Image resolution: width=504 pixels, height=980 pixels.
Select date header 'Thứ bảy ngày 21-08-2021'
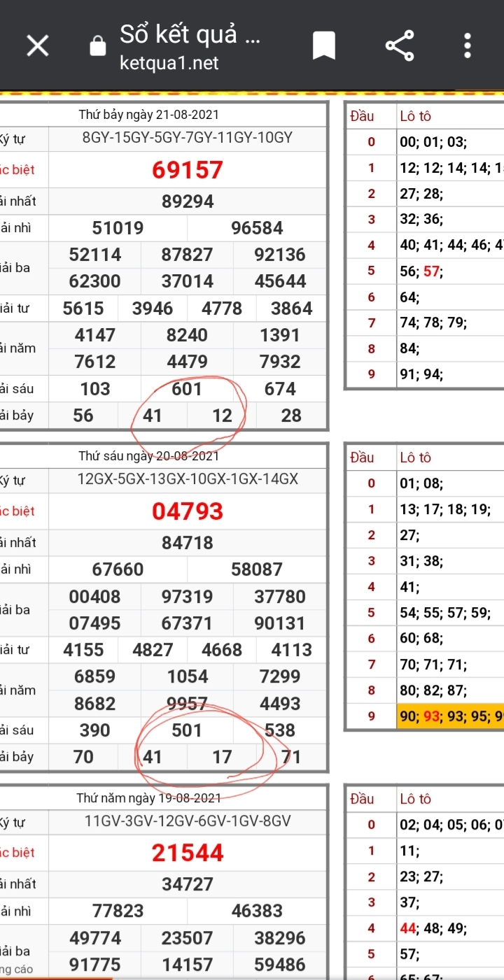coord(148,115)
